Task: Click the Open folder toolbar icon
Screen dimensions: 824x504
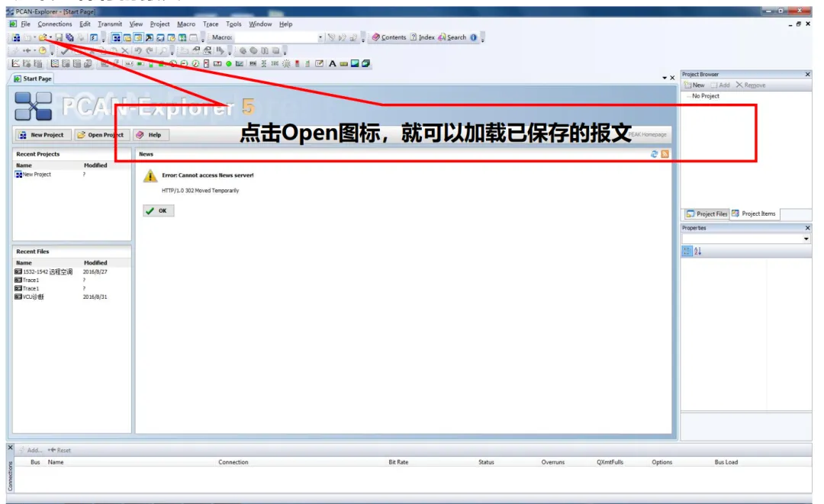Action: point(43,37)
